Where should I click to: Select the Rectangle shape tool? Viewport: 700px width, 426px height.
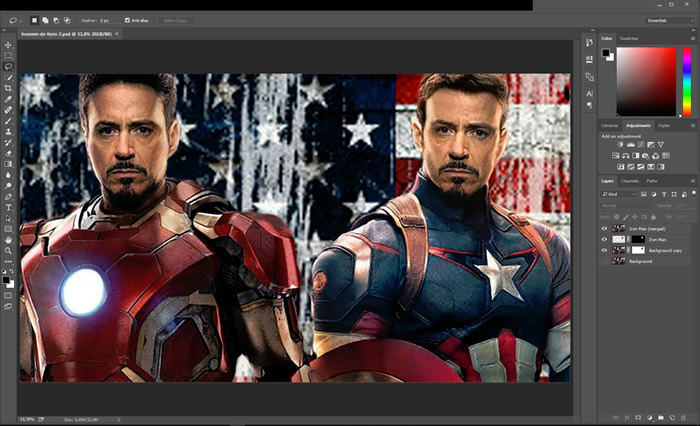click(x=8, y=229)
